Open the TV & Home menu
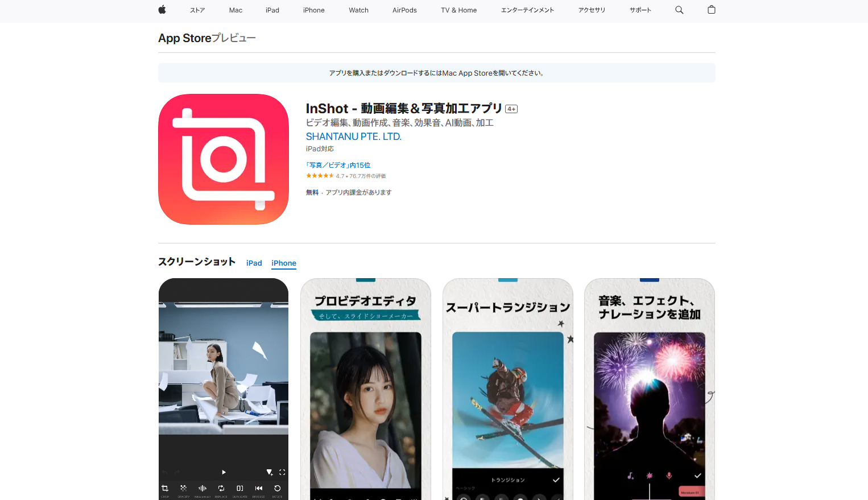 tap(458, 10)
